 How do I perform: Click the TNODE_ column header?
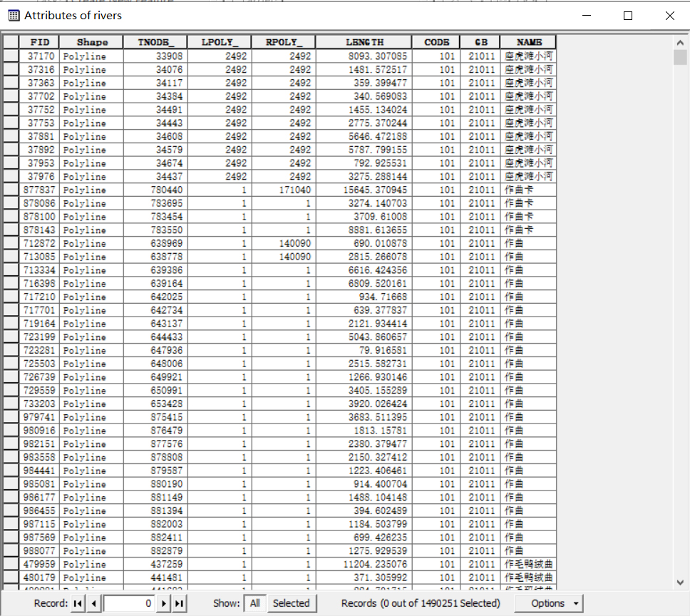click(x=152, y=42)
